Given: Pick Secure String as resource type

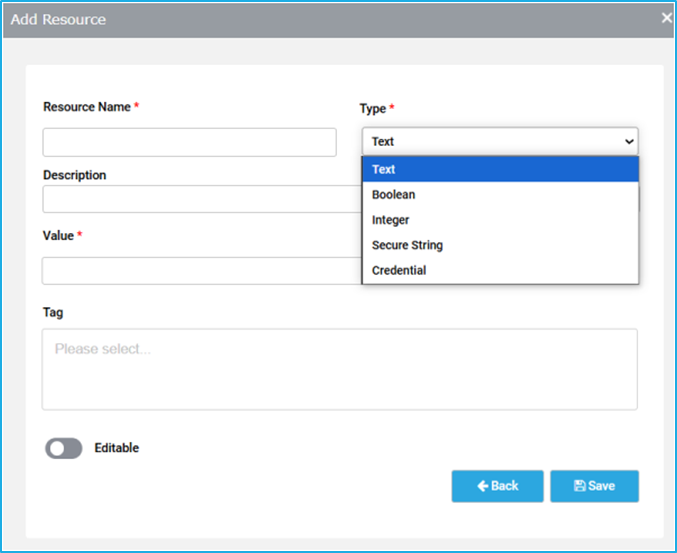Looking at the screenshot, I should 500,245.
